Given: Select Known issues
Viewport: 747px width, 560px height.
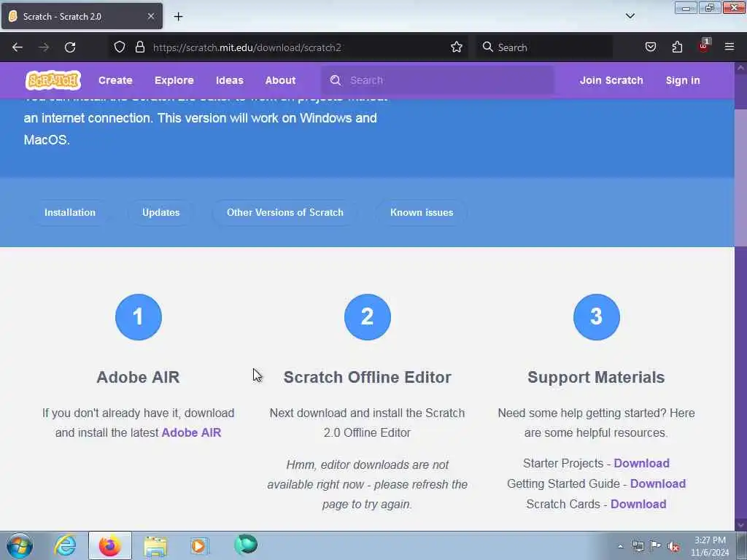Looking at the screenshot, I should coord(422,212).
